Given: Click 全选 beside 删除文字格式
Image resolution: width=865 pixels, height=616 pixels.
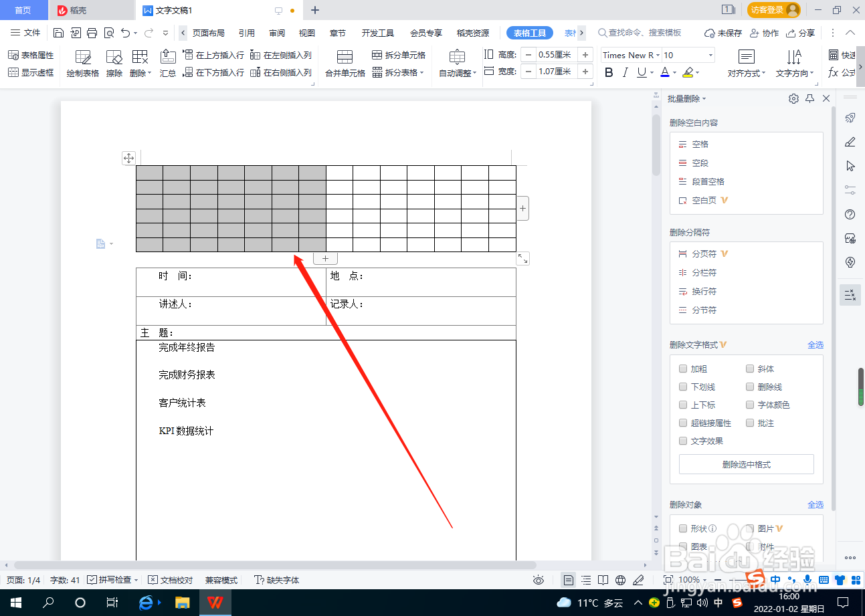Looking at the screenshot, I should pos(815,345).
